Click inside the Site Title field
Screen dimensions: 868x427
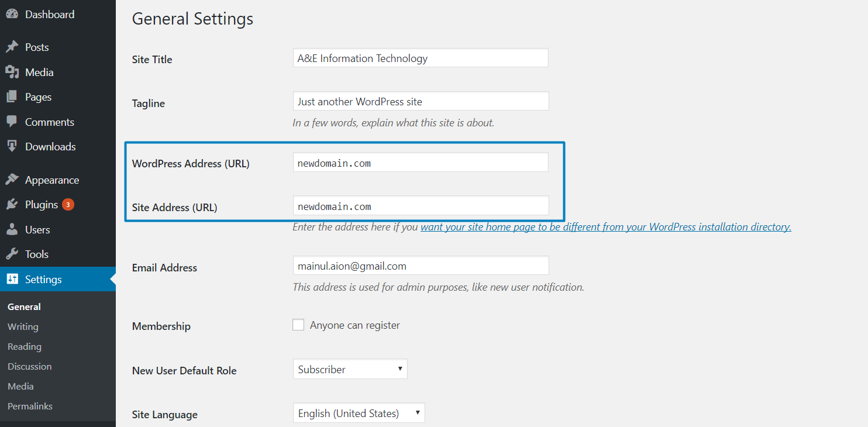pos(420,57)
